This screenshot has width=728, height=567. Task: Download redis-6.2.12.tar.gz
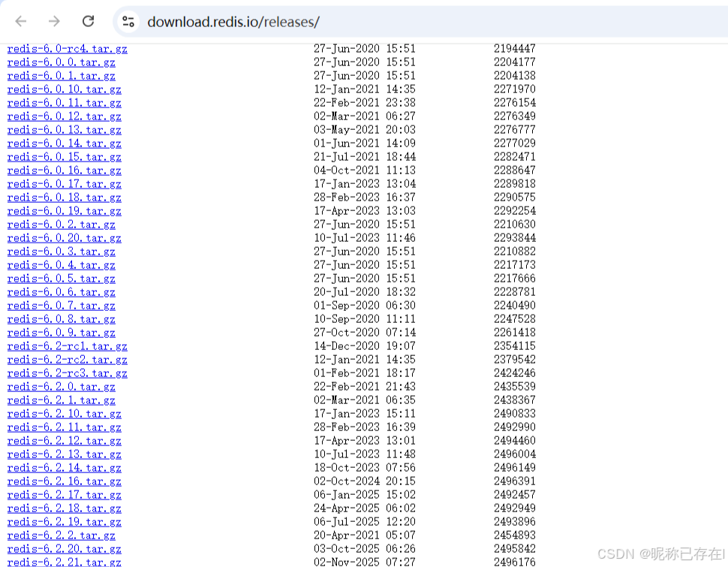(64, 441)
